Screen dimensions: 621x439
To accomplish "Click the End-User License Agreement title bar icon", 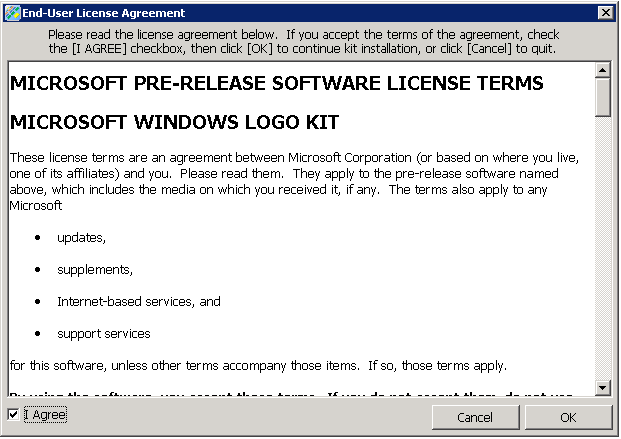I will tap(12, 12).
